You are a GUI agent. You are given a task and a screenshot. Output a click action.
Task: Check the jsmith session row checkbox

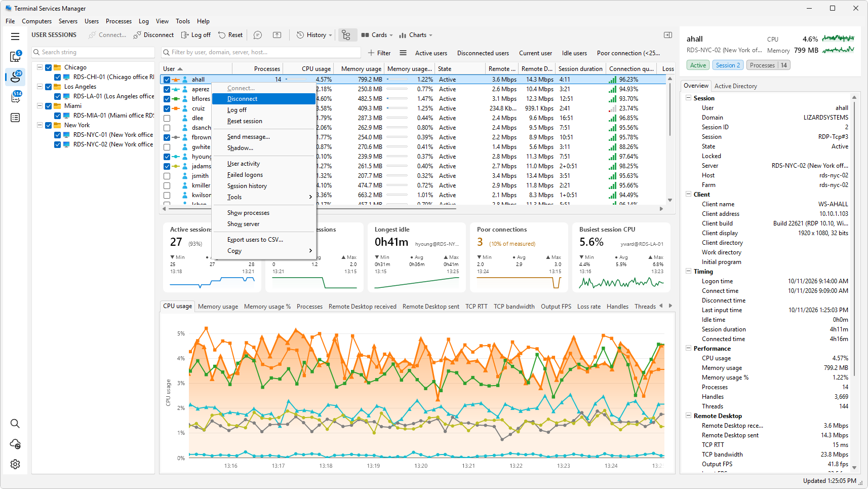(x=167, y=176)
